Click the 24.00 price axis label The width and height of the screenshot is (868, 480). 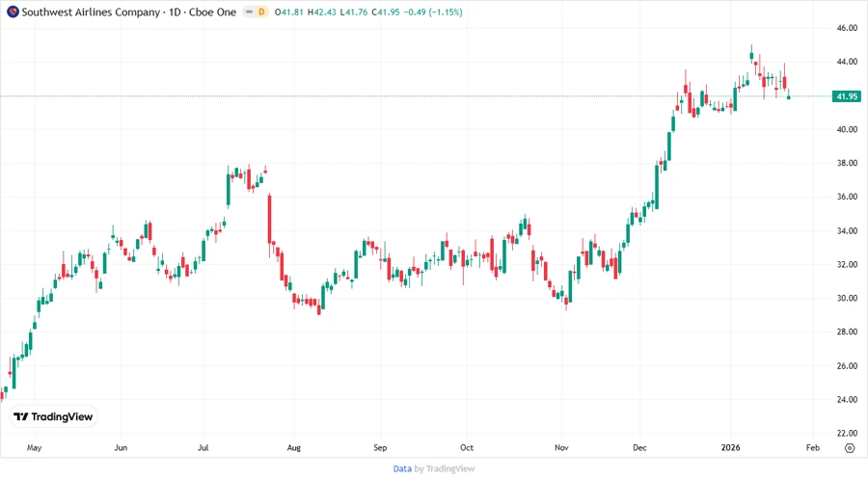(847, 399)
